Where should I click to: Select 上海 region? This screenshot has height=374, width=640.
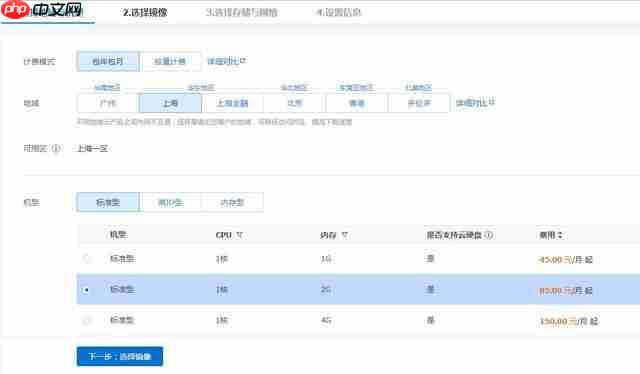(x=170, y=103)
